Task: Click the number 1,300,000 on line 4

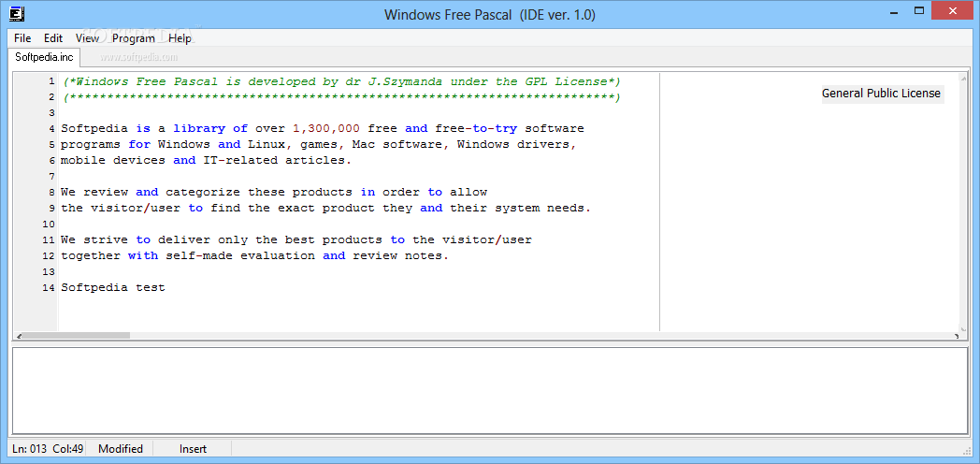Action: click(x=326, y=129)
